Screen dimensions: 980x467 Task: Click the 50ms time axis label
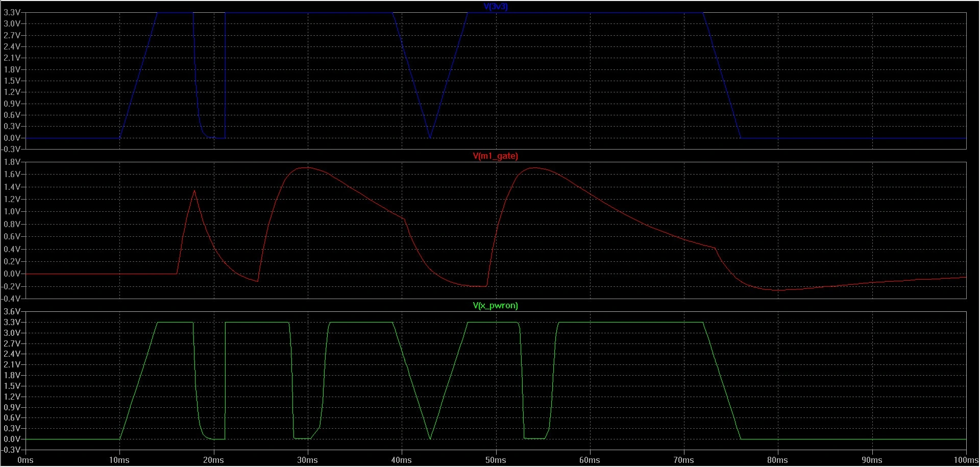(x=496, y=460)
